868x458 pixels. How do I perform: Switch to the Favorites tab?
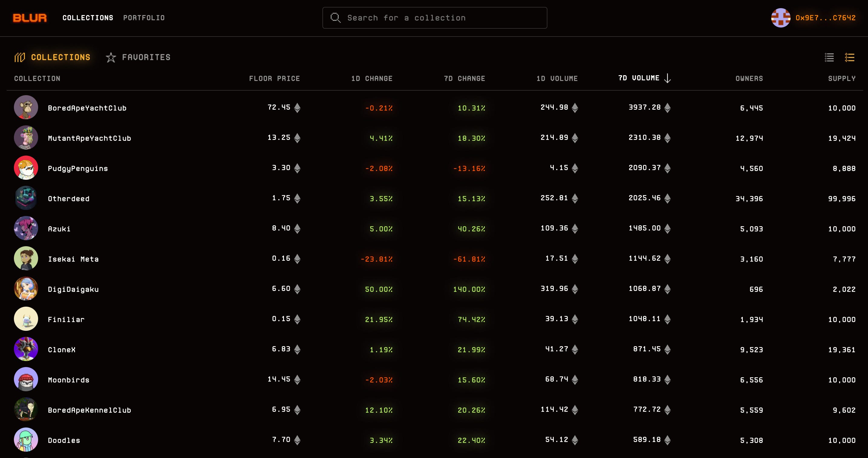click(138, 57)
